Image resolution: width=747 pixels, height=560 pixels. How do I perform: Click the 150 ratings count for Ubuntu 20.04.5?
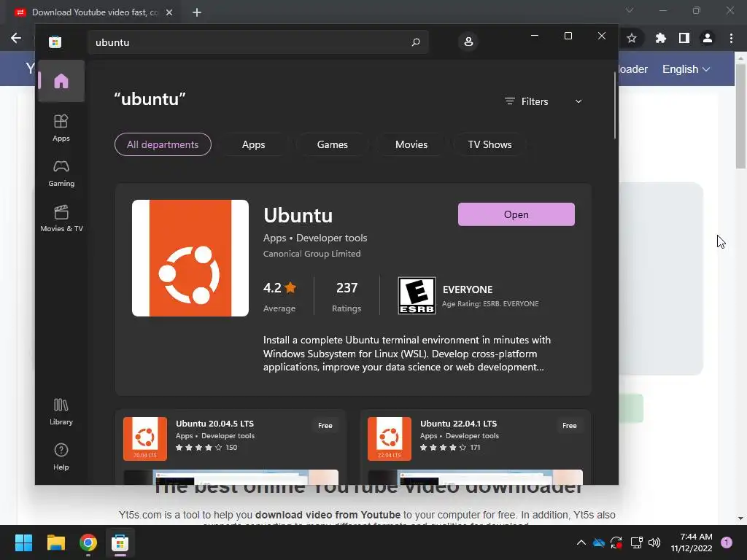tap(231, 448)
